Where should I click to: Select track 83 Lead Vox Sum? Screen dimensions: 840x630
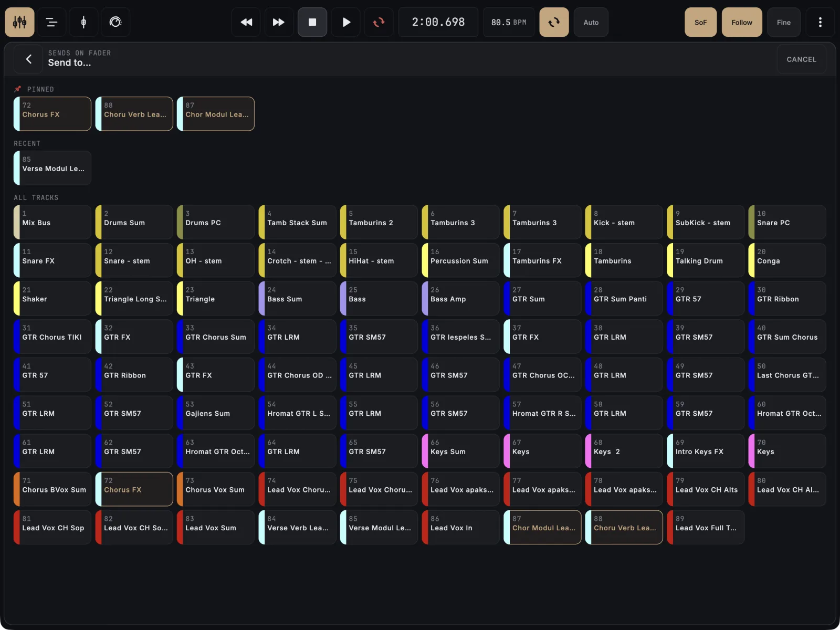click(x=216, y=528)
